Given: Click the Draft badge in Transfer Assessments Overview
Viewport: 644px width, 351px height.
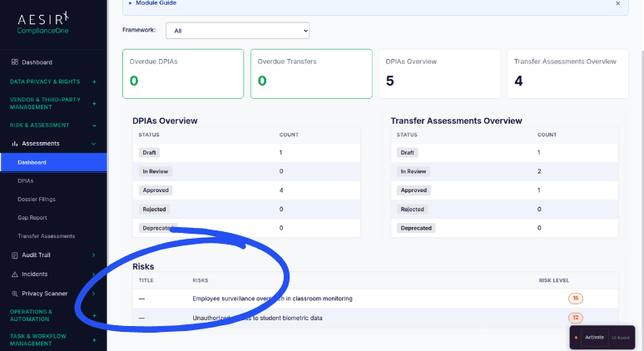Looking at the screenshot, I should tap(407, 153).
